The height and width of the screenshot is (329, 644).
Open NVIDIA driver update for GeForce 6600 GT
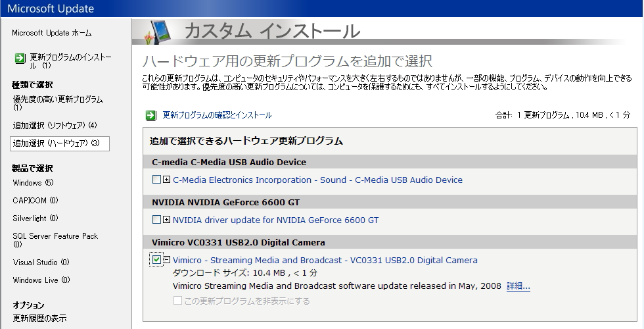click(x=275, y=220)
